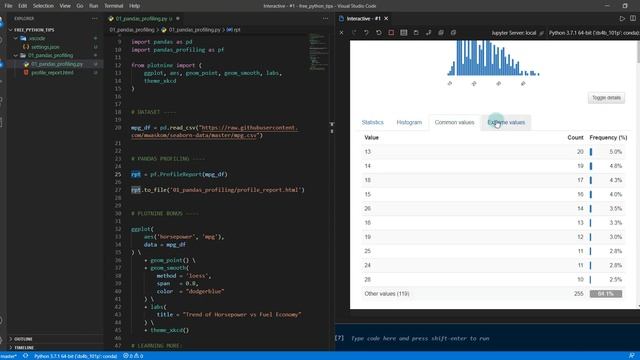Click the Undo icon in Interactive toolbar
The image size is (640, 360).
click(x=366, y=33)
